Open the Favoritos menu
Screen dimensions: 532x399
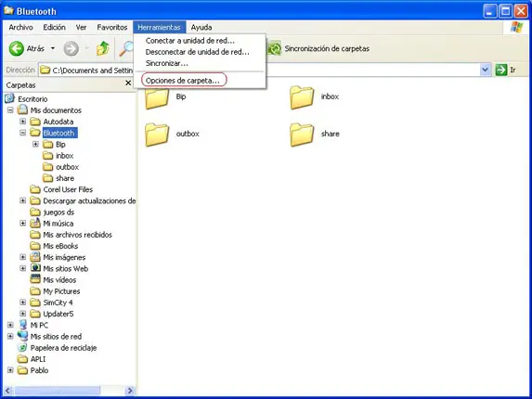coord(112,27)
